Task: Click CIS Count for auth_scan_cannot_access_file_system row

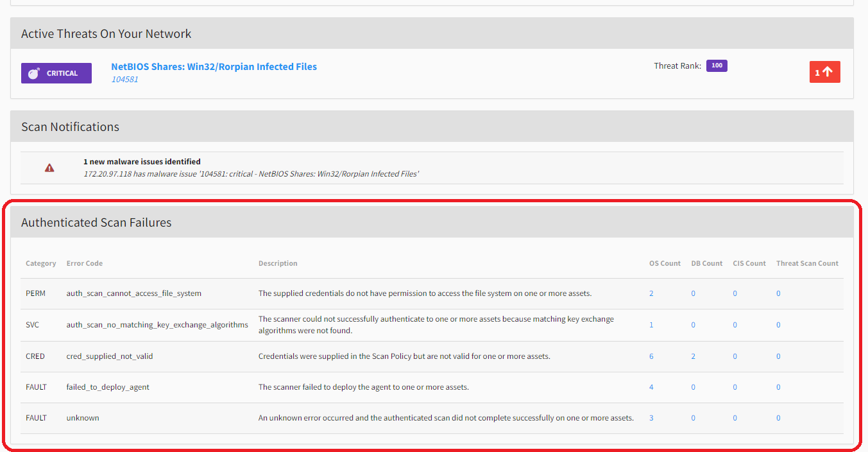Action: point(735,293)
